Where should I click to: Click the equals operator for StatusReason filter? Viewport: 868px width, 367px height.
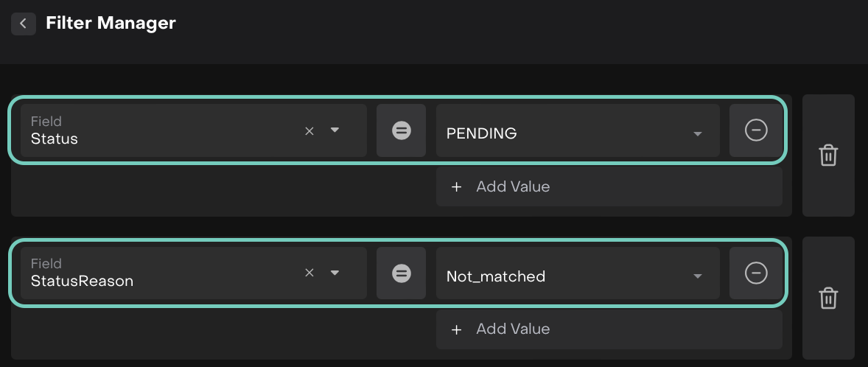pos(401,273)
